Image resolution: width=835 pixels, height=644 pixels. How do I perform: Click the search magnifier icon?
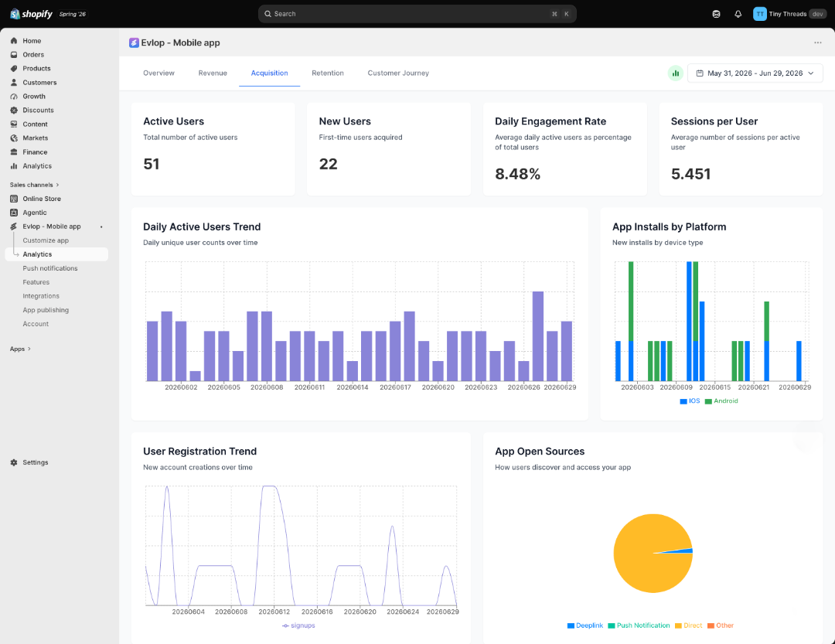pos(268,14)
